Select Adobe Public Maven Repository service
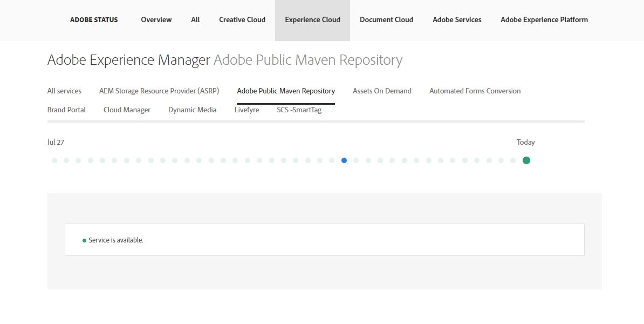The width and height of the screenshot is (644, 324). pyautogui.click(x=286, y=91)
